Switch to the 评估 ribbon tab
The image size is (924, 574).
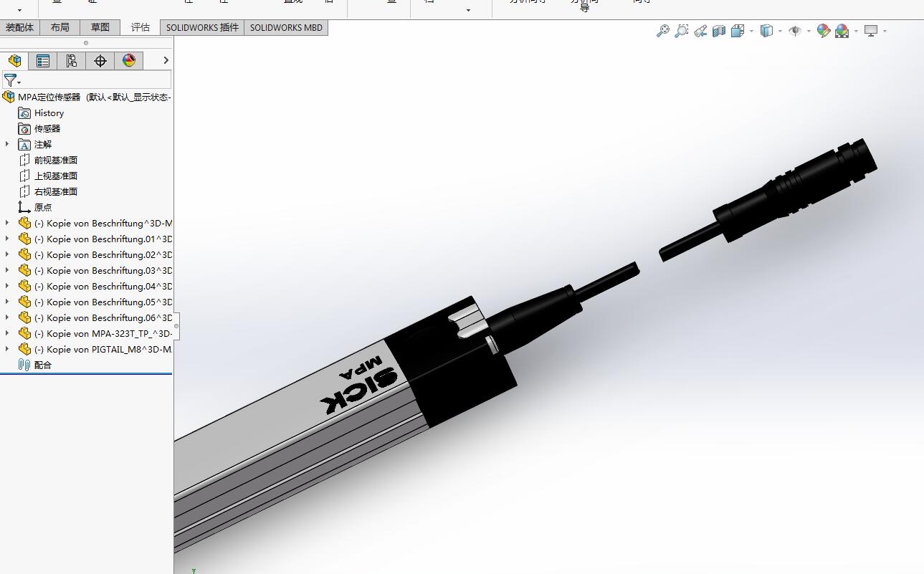click(x=140, y=27)
